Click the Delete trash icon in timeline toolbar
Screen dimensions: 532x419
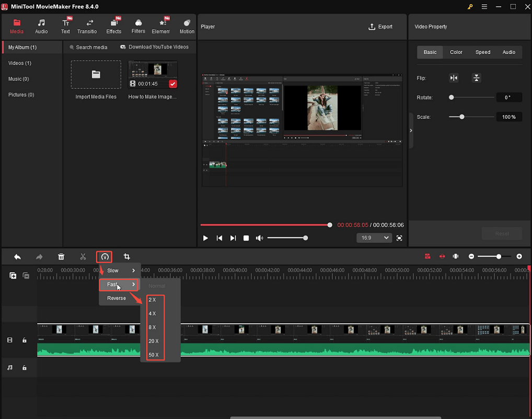tap(61, 256)
